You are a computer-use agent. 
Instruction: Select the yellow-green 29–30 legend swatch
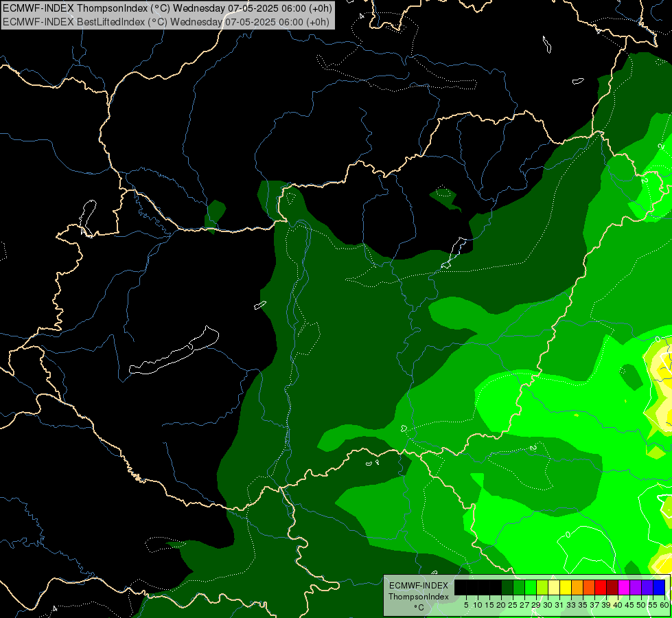pos(542,587)
